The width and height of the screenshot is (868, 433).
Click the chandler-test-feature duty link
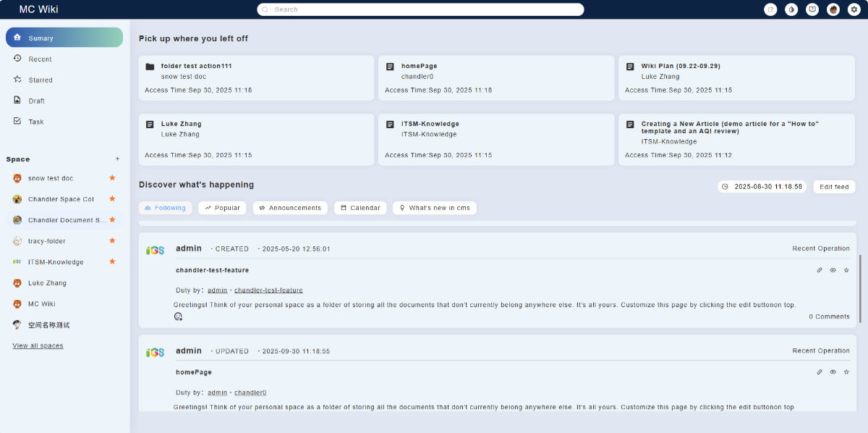tap(268, 290)
